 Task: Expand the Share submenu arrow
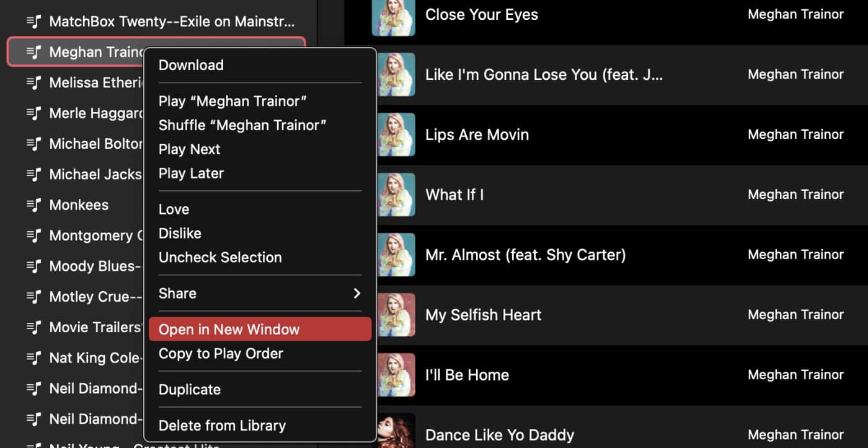click(356, 293)
